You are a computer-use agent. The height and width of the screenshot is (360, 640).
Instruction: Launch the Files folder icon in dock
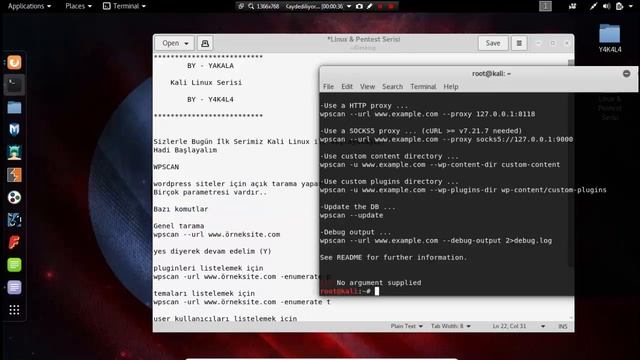click(14, 107)
